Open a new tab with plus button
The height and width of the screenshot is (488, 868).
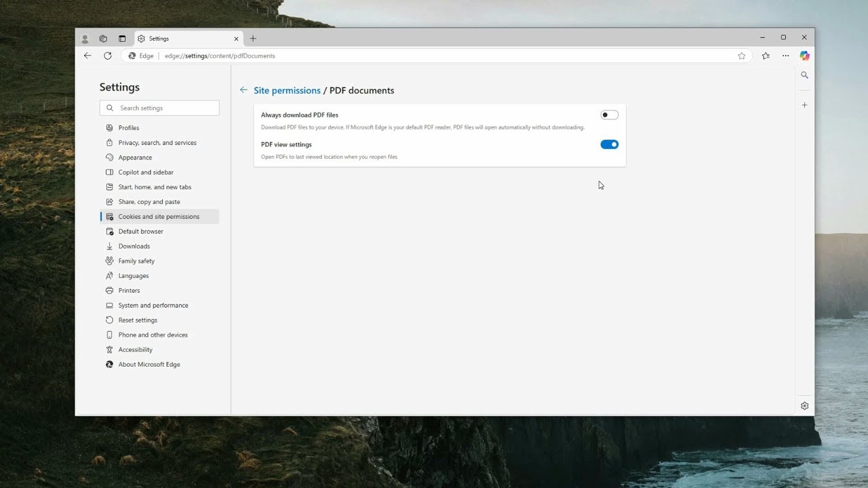(x=253, y=39)
